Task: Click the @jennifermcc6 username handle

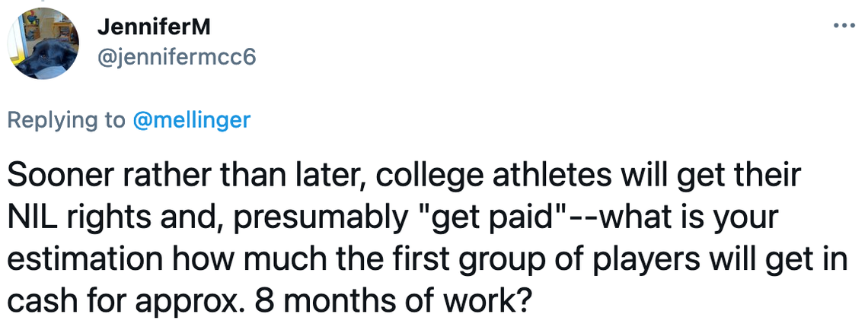Action: (x=176, y=57)
